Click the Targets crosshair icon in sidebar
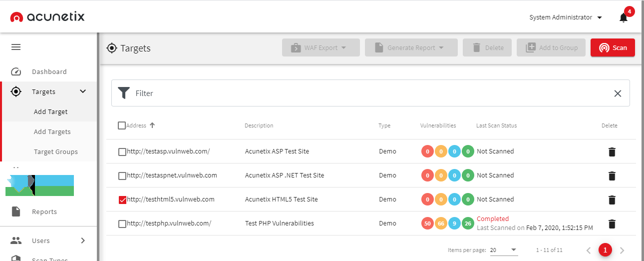Screen dimensions: 644x261 pyautogui.click(x=16, y=91)
